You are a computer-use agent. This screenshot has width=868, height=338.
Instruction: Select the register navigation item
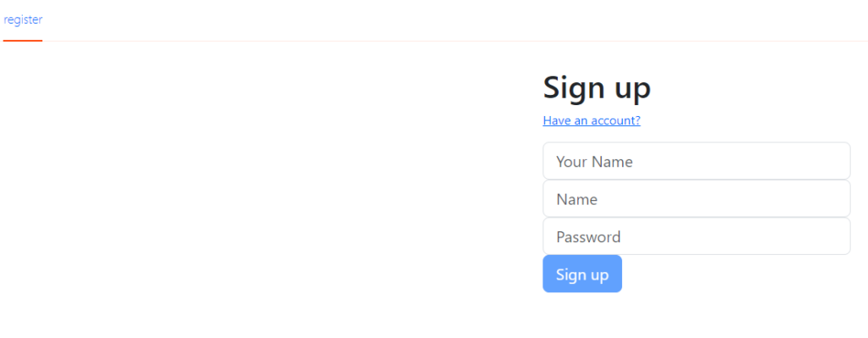(23, 20)
